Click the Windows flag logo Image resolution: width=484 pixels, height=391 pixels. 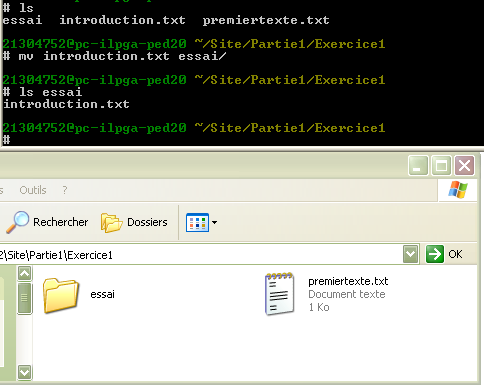coord(458,190)
